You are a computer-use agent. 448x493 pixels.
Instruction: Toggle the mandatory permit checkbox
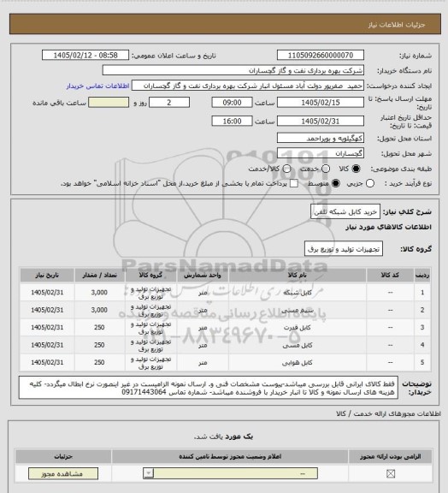[391, 473]
